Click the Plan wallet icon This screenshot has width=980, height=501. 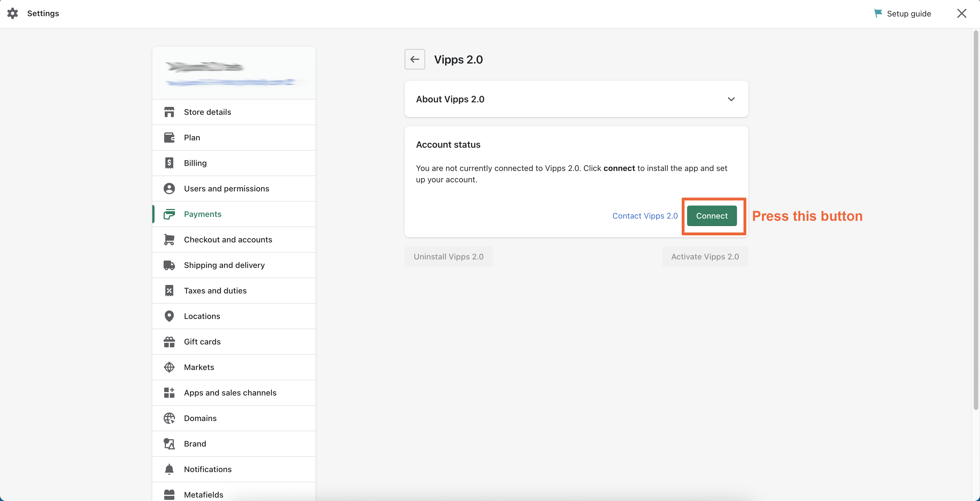169,138
